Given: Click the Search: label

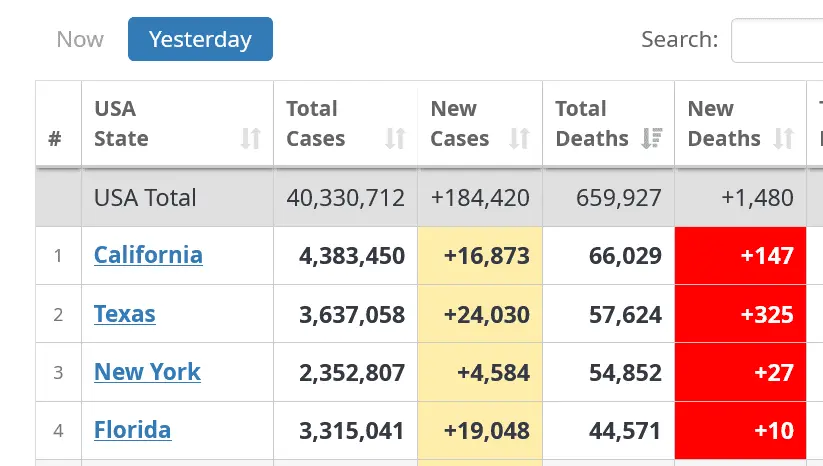Looking at the screenshot, I should coord(680,39).
